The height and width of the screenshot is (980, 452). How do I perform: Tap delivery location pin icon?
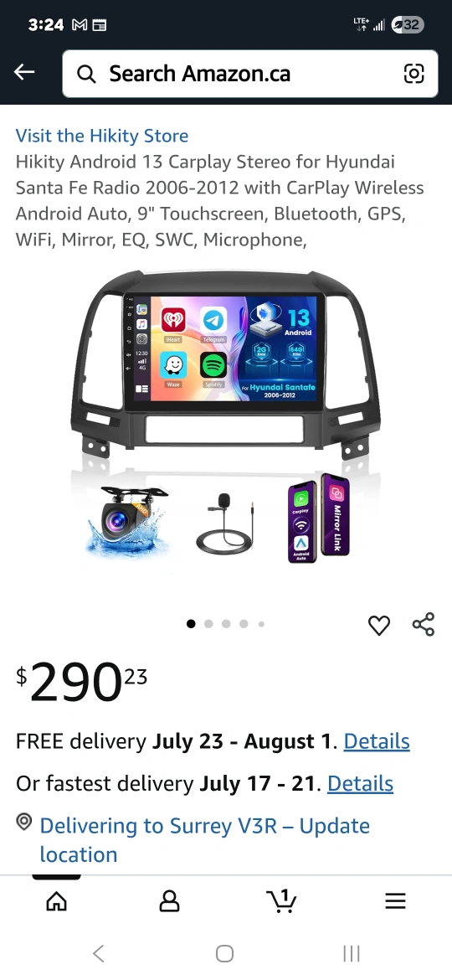click(x=23, y=821)
